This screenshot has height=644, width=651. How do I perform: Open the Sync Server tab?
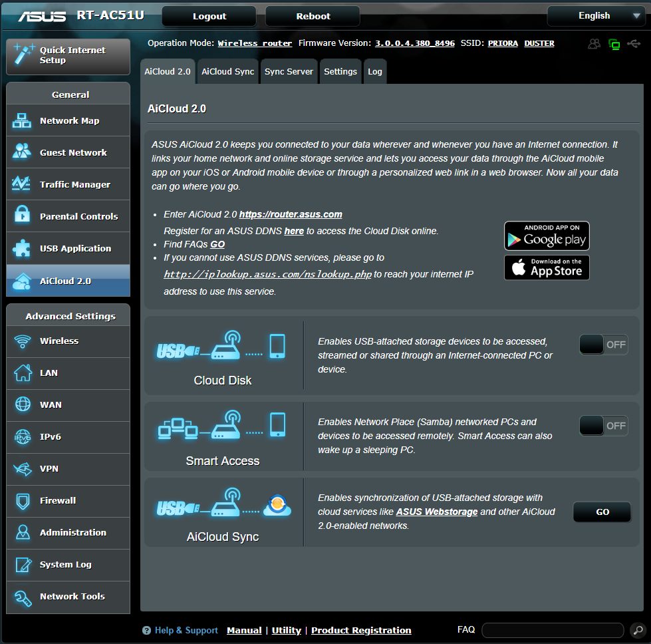pos(289,71)
